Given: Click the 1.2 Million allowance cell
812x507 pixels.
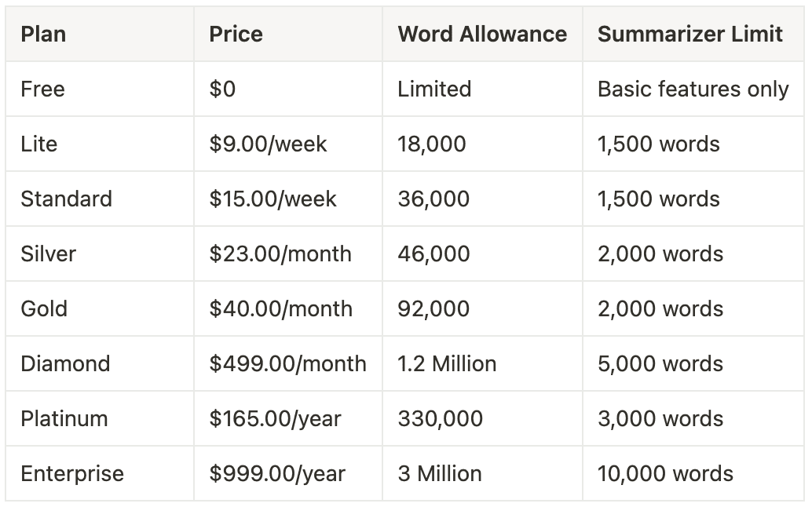Looking at the screenshot, I should pyautogui.click(x=483, y=363).
